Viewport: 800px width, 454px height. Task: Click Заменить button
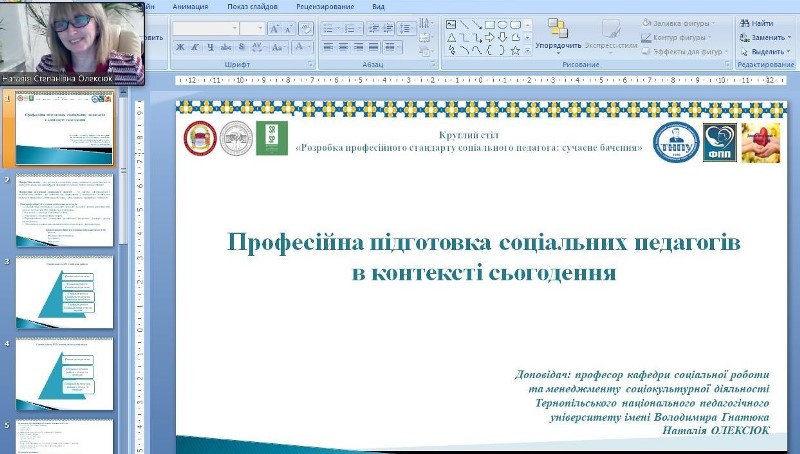click(765, 37)
